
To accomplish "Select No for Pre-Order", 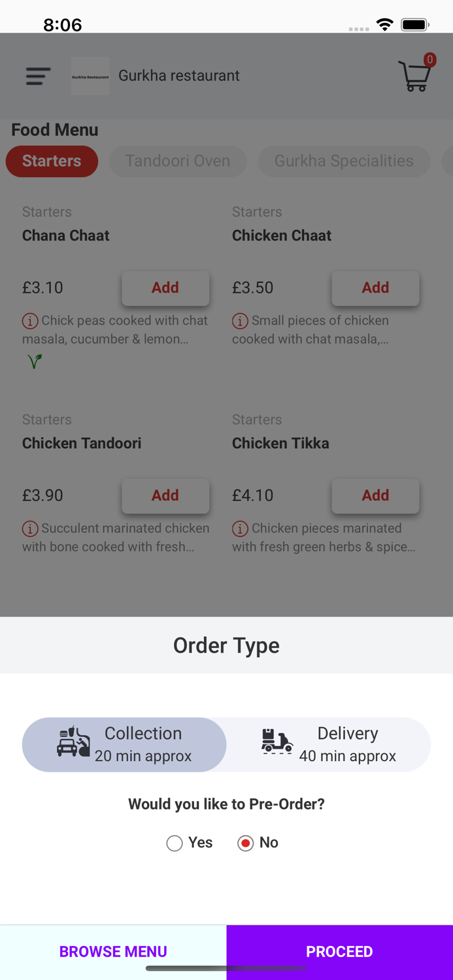I will pos(245,843).
